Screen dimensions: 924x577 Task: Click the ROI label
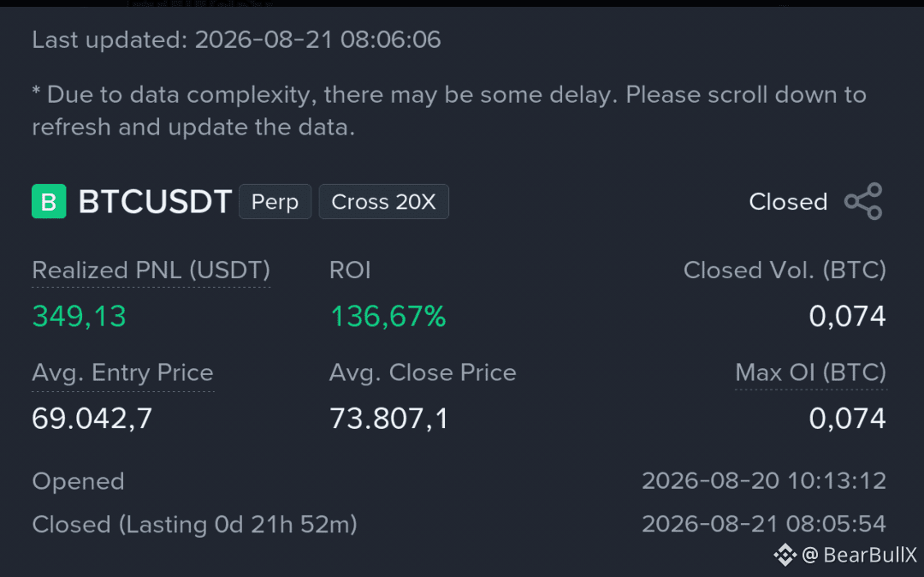(350, 271)
